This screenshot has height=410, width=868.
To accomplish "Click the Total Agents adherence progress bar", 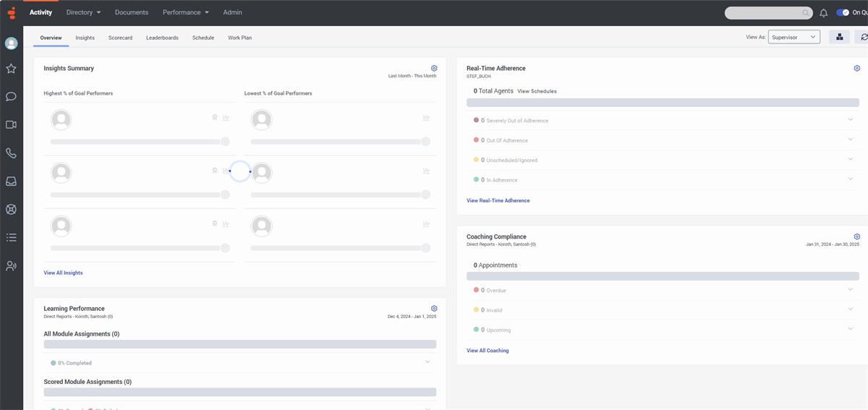I will point(663,103).
